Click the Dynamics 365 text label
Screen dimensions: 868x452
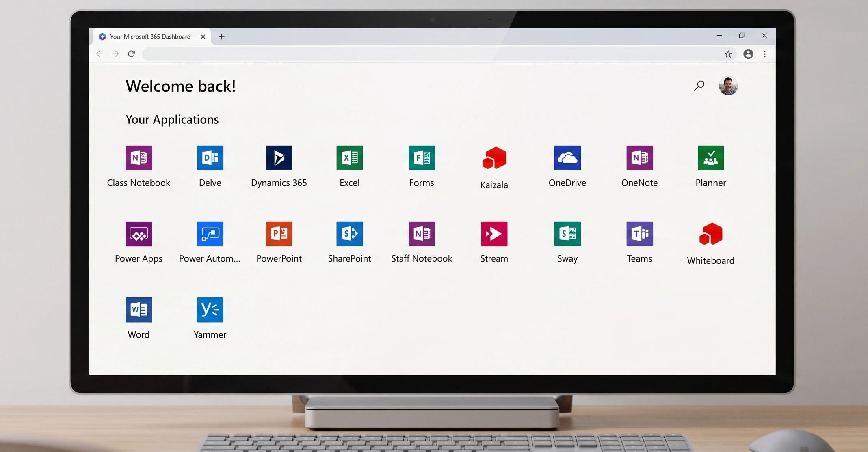pyautogui.click(x=279, y=183)
